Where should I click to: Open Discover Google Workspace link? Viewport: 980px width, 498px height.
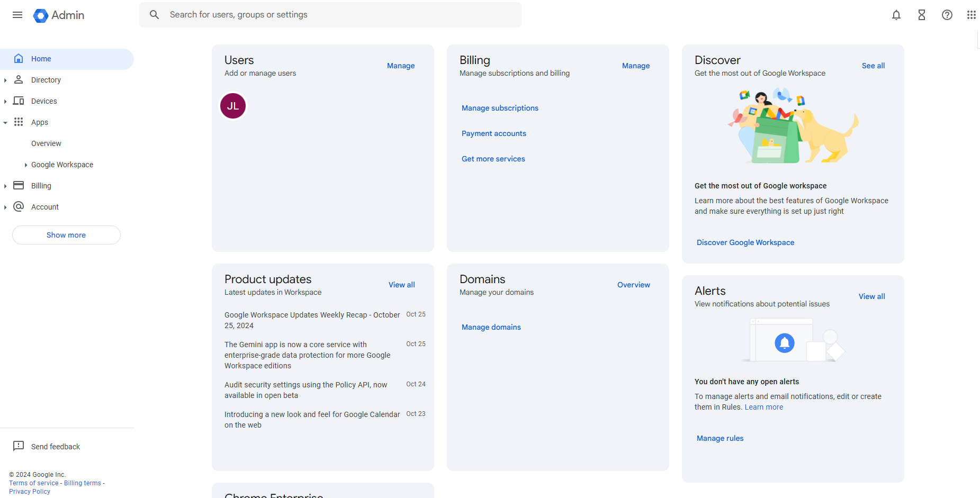pyautogui.click(x=745, y=242)
